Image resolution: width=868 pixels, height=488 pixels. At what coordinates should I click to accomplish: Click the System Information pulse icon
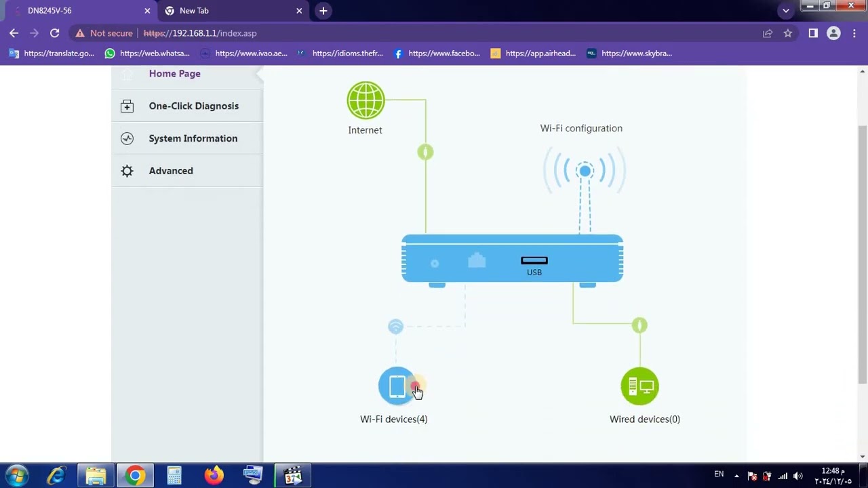pos(127,139)
